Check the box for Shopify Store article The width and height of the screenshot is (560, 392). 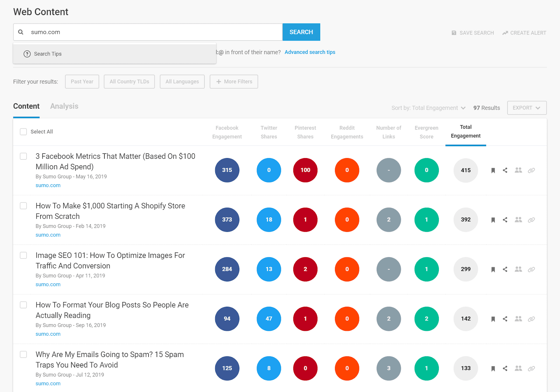click(x=23, y=206)
